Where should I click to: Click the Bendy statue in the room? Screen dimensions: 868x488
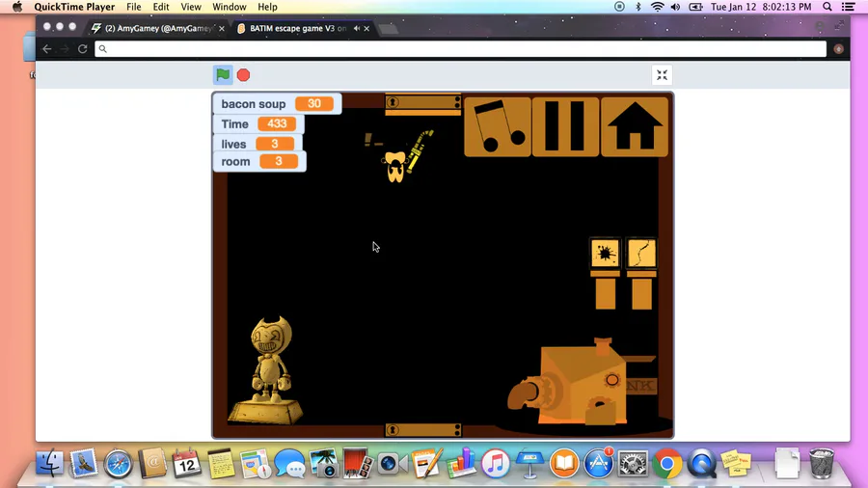[x=267, y=370]
